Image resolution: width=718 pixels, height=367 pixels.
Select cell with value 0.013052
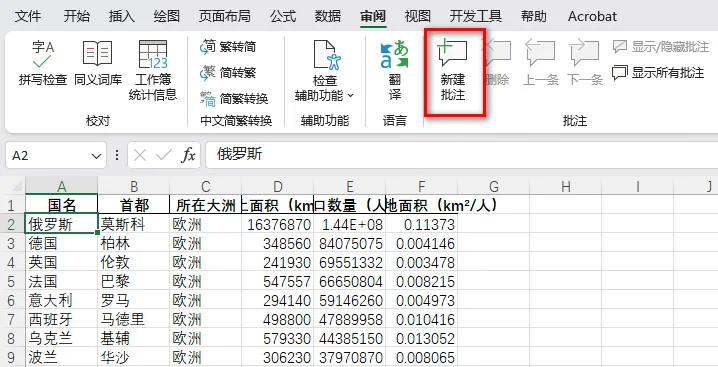(x=421, y=339)
